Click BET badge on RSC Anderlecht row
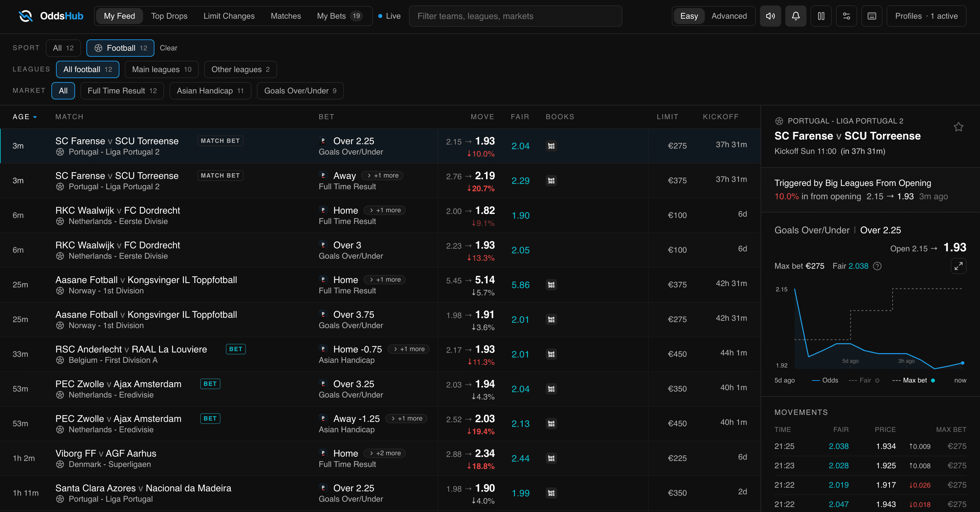Image resolution: width=980 pixels, height=512 pixels. pyautogui.click(x=236, y=349)
